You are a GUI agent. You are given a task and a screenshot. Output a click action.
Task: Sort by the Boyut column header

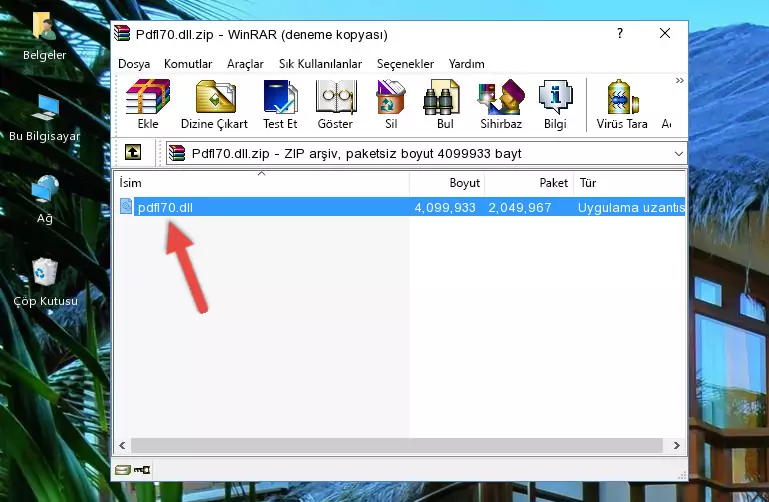point(447,183)
